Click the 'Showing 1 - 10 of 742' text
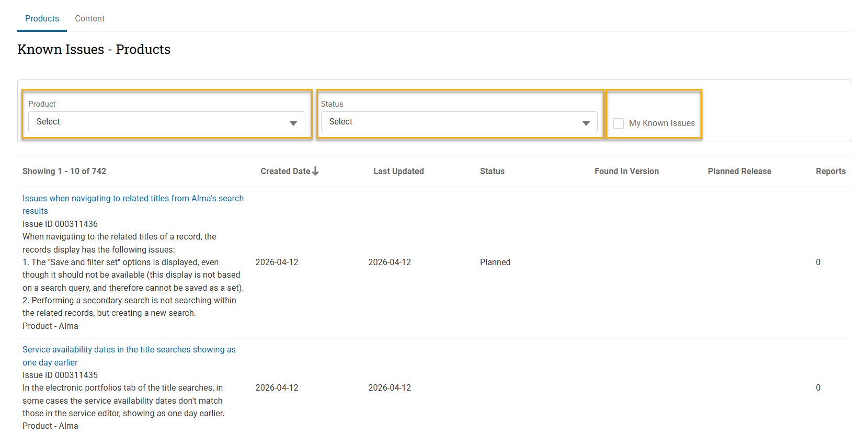 [x=64, y=172]
